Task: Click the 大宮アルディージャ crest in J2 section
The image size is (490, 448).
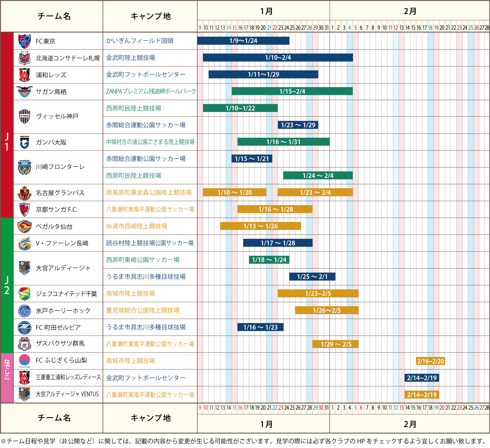Action: point(24,268)
